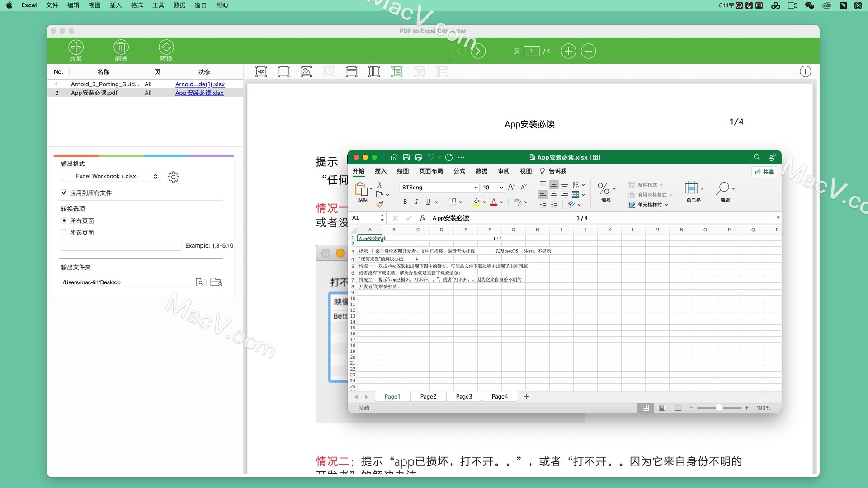The image size is (868, 488).
Task: Click the fill color yellow swatch
Action: point(476,202)
